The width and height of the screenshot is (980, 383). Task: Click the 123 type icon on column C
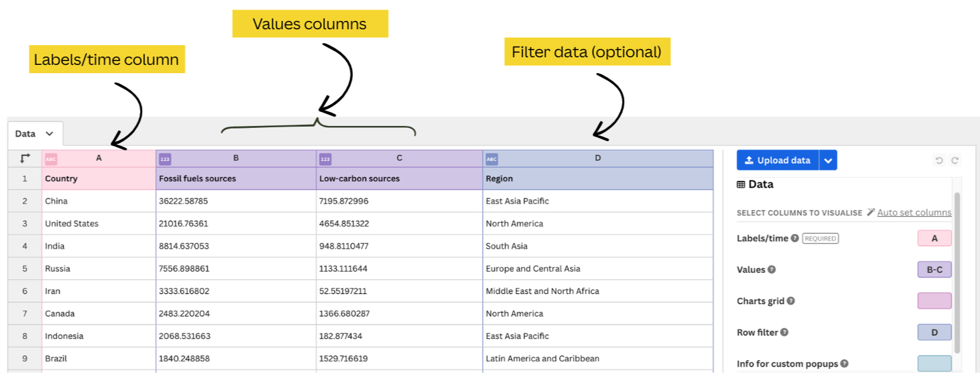click(325, 157)
